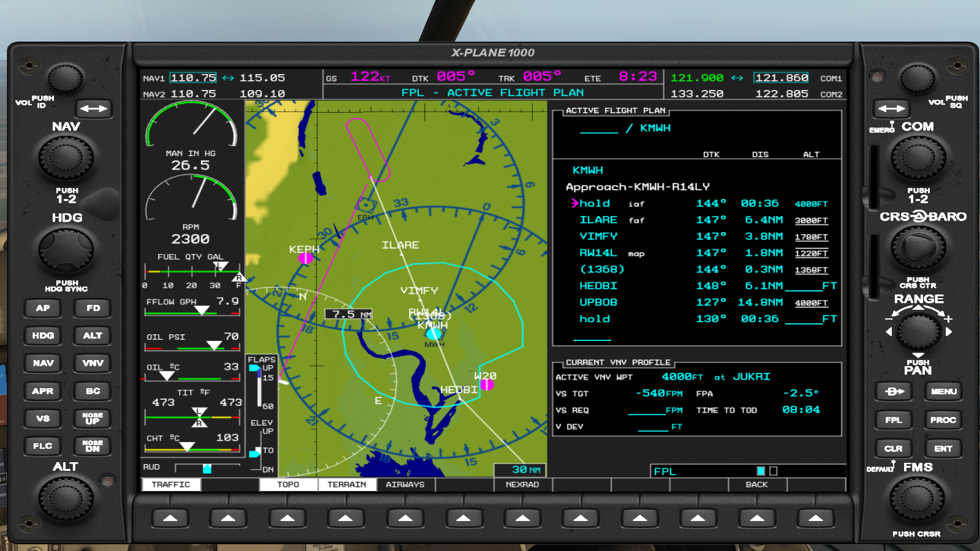
Task: Click the 121.860 COM1 standby frequency
Action: 782,78
